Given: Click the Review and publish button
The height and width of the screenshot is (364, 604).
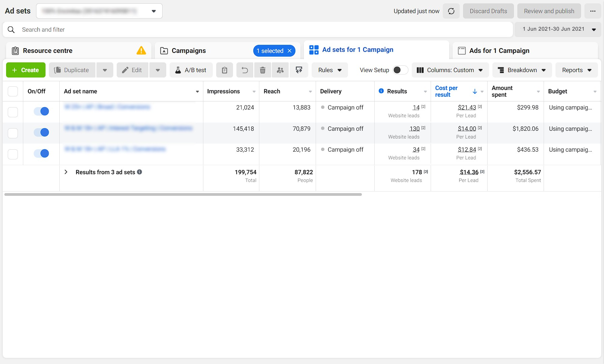Looking at the screenshot, I should coord(549,11).
